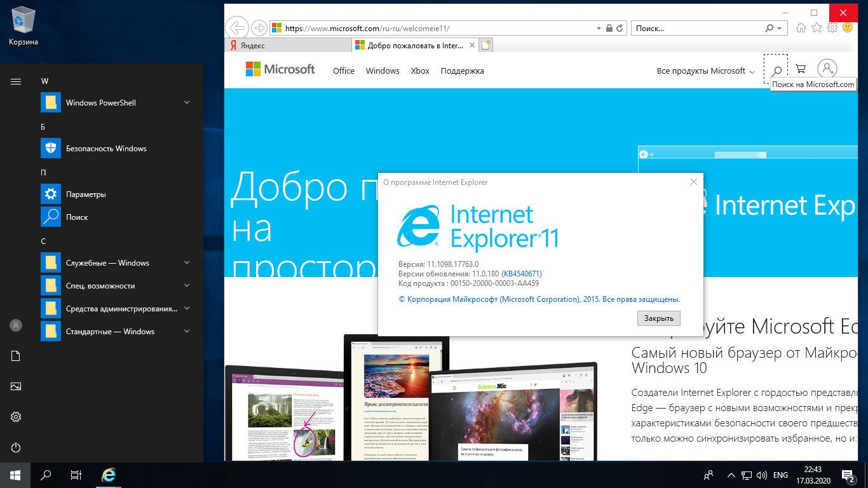Open IE Tools gear icon
Screen dimensions: 868x488
(832, 28)
